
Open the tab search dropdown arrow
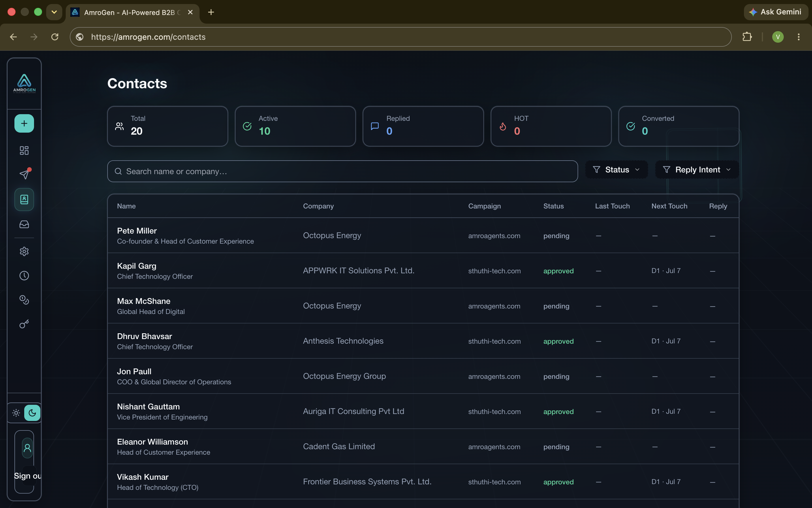tap(54, 12)
